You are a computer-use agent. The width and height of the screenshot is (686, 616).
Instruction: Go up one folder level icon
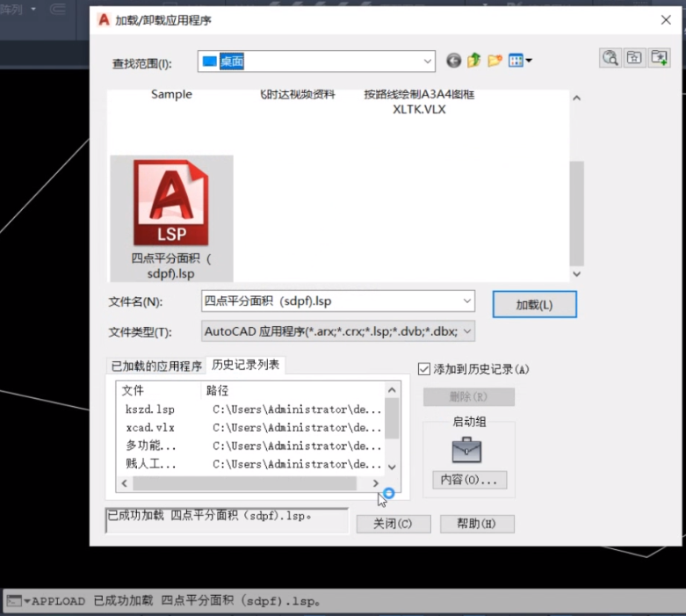click(473, 61)
